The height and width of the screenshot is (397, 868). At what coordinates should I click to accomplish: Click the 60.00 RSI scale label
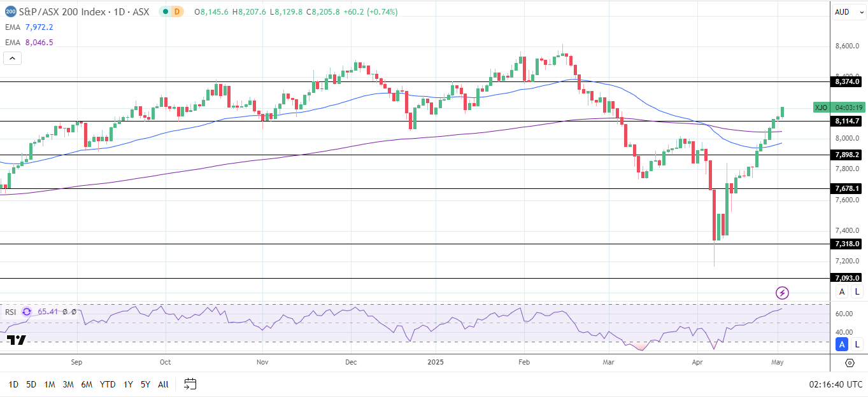[844, 314]
